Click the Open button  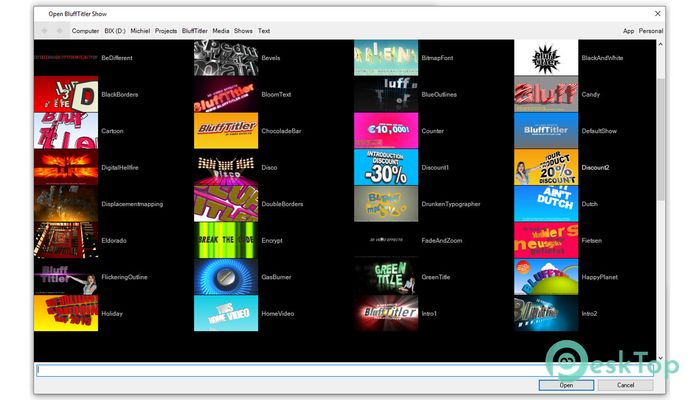[566, 385]
